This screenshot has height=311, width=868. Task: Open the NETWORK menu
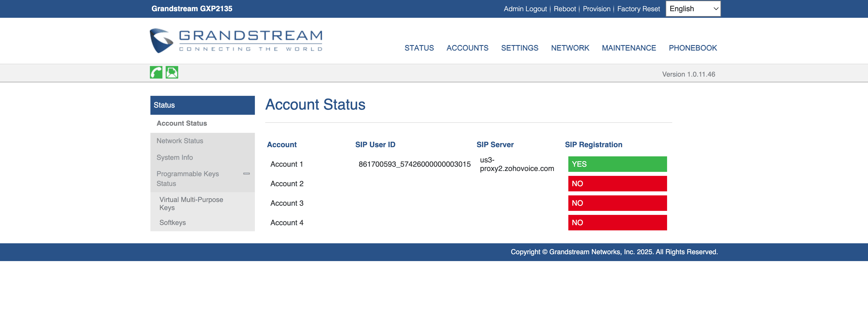(570, 48)
